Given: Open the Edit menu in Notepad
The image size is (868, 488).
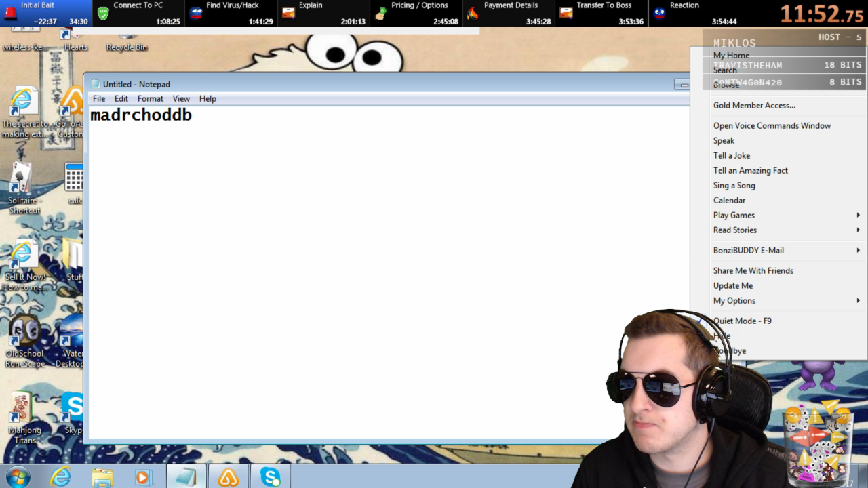Looking at the screenshot, I should (121, 98).
